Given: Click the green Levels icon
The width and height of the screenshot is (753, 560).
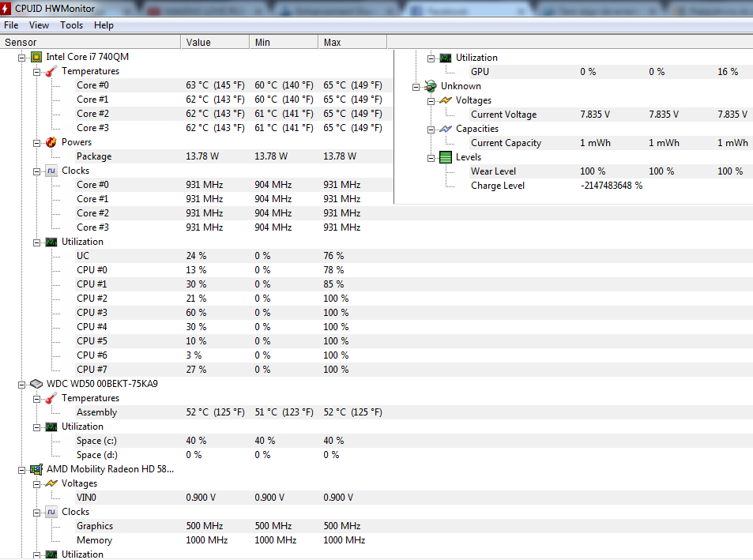Looking at the screenshot, I should point(446,157).
